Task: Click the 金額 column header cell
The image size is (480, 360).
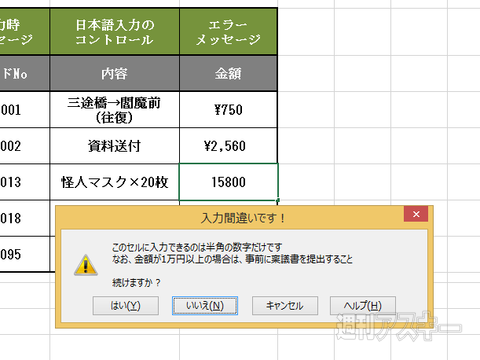Action: [228, 73]
